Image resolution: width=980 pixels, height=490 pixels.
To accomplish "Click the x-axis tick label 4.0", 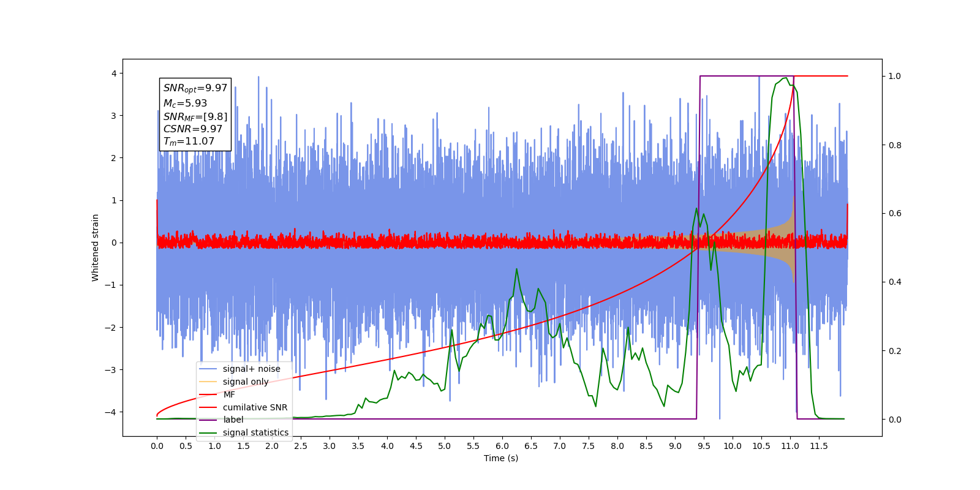I will click(x=387, y=446).
